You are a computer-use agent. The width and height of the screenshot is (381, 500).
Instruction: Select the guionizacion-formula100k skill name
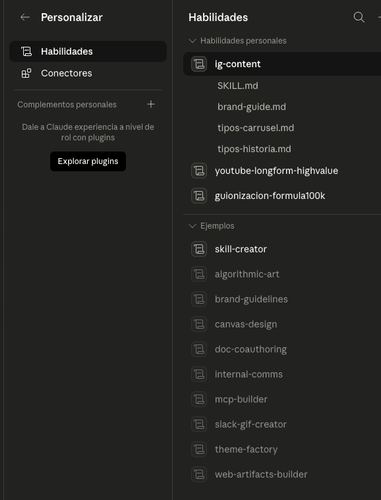coord(270,196)
